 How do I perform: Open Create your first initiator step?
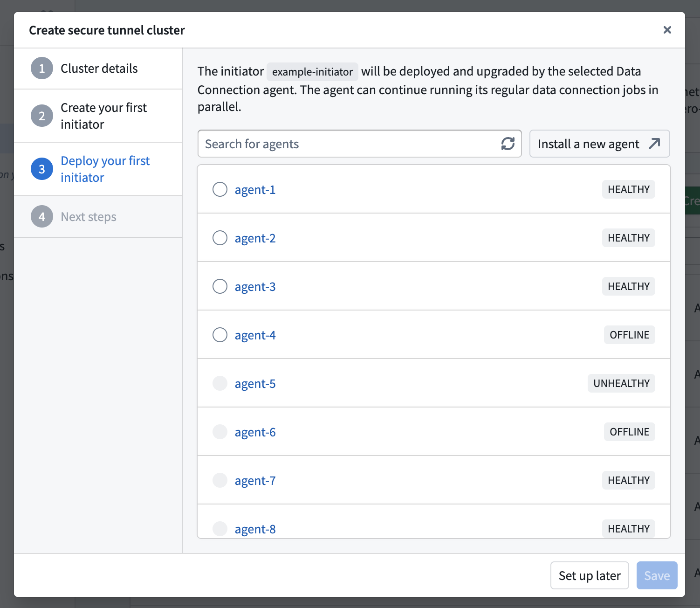click(x=98, y=116)
